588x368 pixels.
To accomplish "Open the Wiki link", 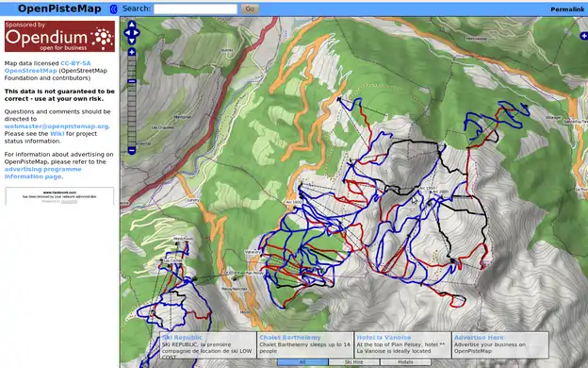I will [x=57, y=134].
